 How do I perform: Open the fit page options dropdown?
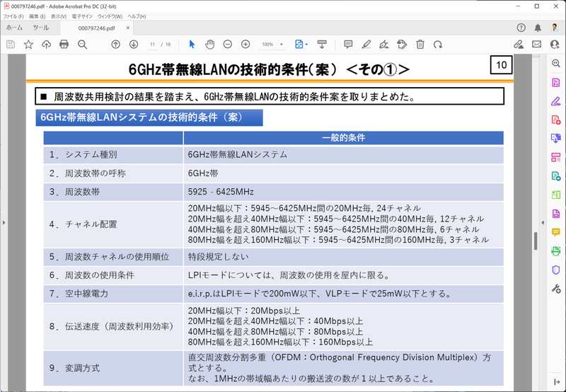pyautogui.click(x=301, y=45)
